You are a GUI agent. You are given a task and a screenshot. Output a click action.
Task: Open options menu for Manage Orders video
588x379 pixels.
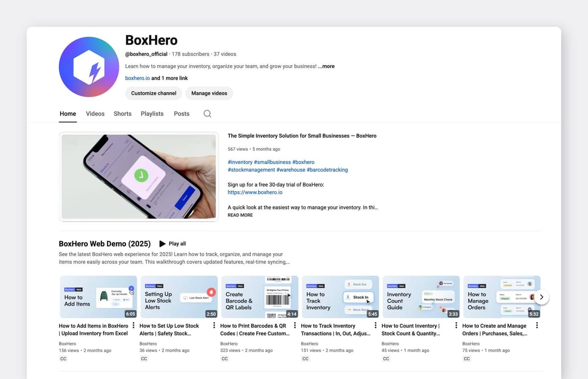point(537,326)
